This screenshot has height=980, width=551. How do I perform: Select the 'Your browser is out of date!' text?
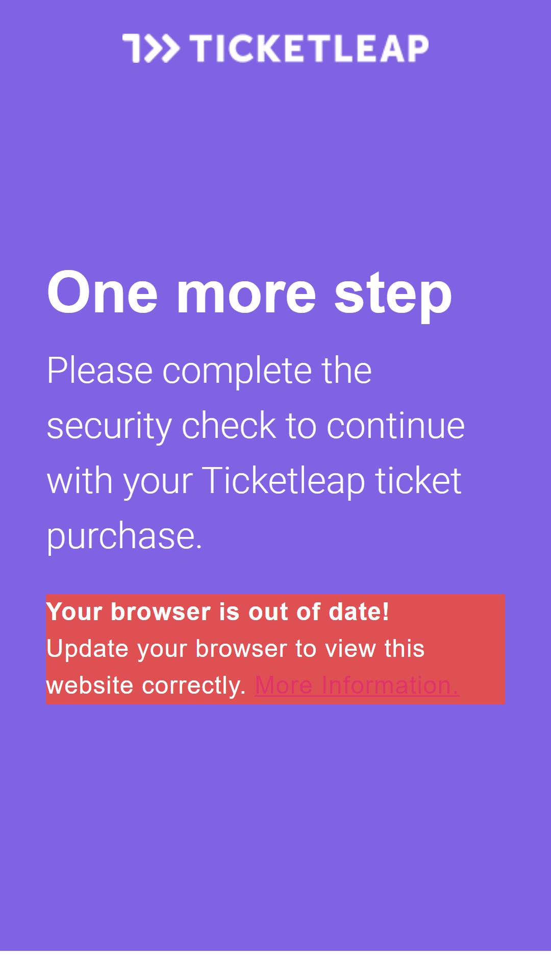tap(218, 612)
